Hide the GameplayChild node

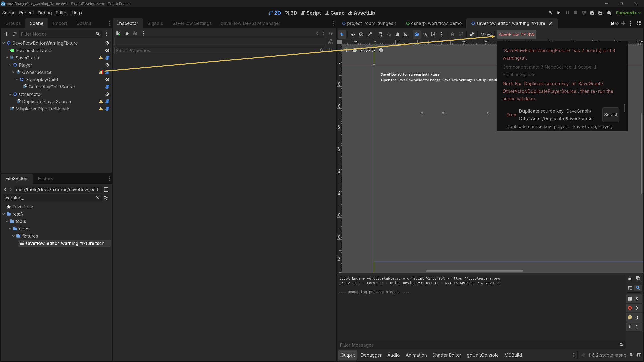tap(107, 80)
